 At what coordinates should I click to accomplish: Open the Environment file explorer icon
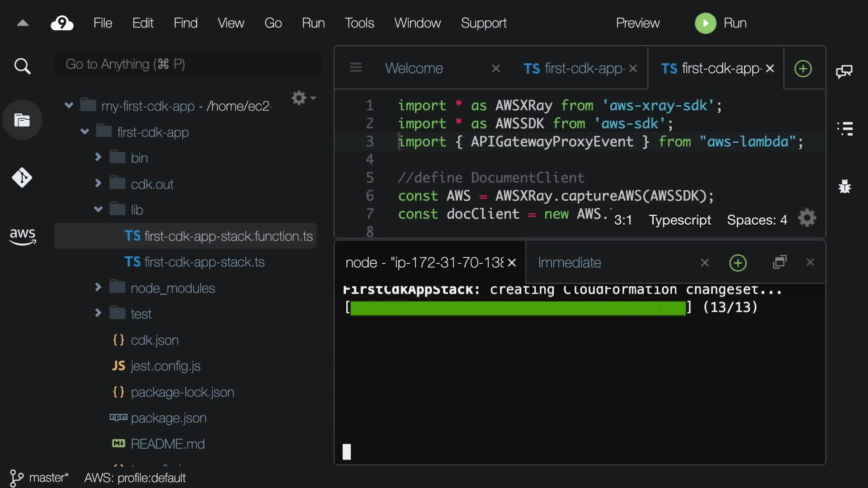click(x=22, y=120)
